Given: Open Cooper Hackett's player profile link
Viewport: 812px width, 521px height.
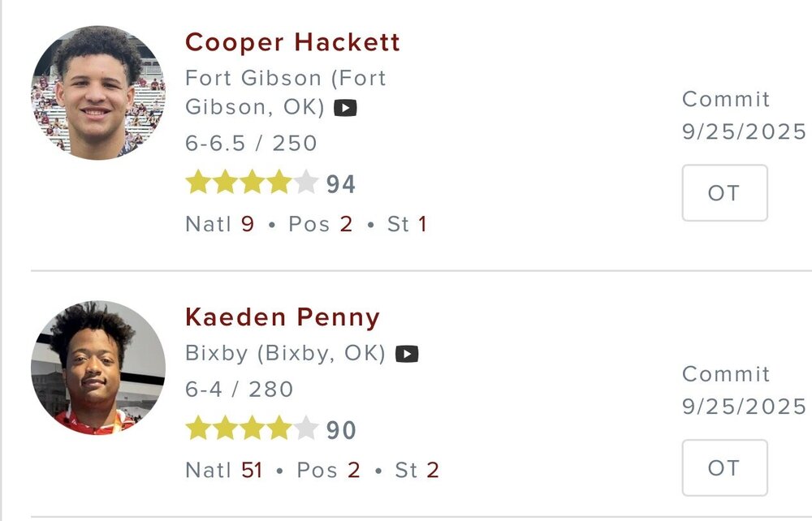Looking at the screenshot, I should coord(292,41).
